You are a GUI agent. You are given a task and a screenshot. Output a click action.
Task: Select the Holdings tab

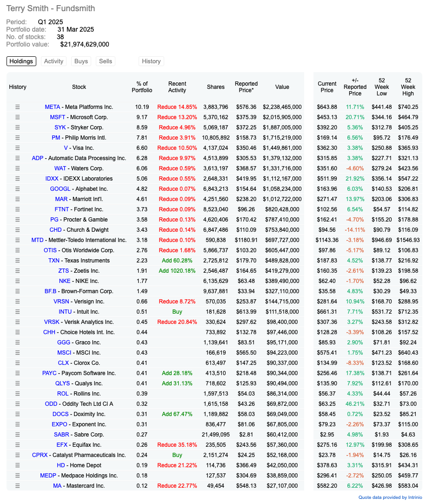[21, 61]
